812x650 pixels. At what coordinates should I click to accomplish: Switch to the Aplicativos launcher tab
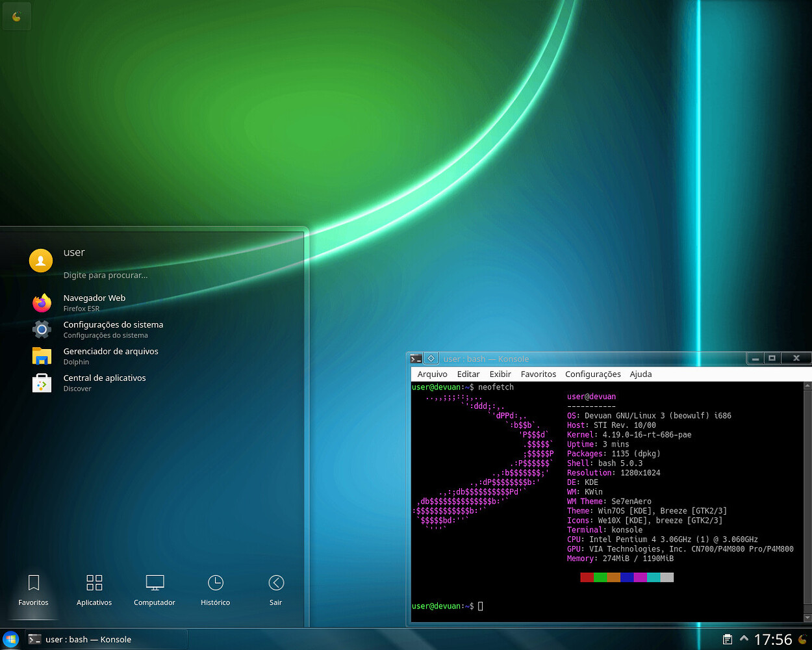(94, 590)
